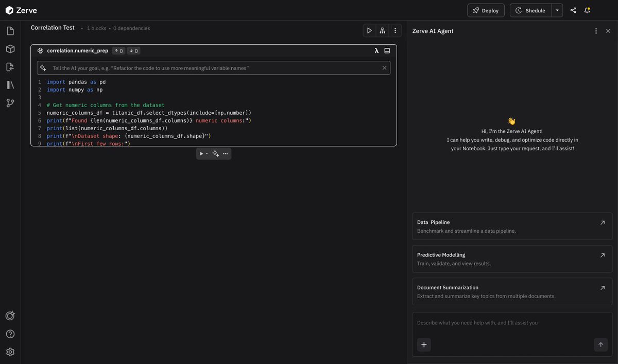Run the block with play button

[x=201, y=153]
